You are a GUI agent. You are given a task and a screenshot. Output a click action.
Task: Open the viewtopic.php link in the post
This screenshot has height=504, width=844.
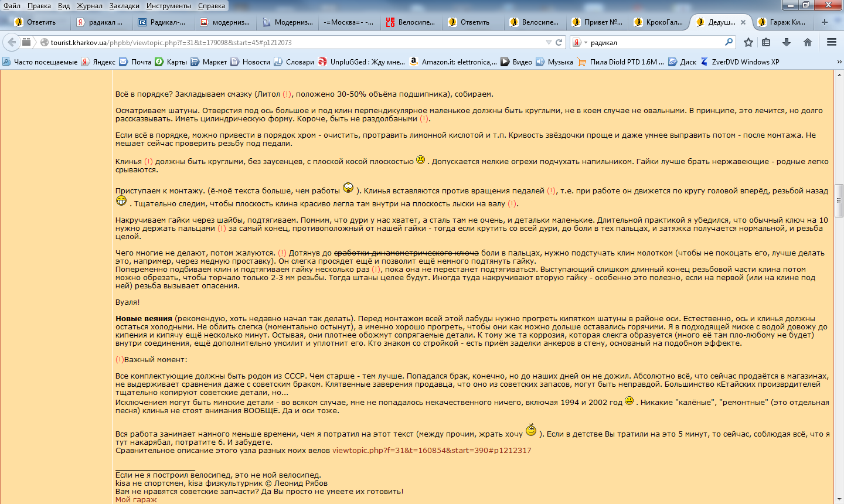pyautogui.click(x=431, y=451)
